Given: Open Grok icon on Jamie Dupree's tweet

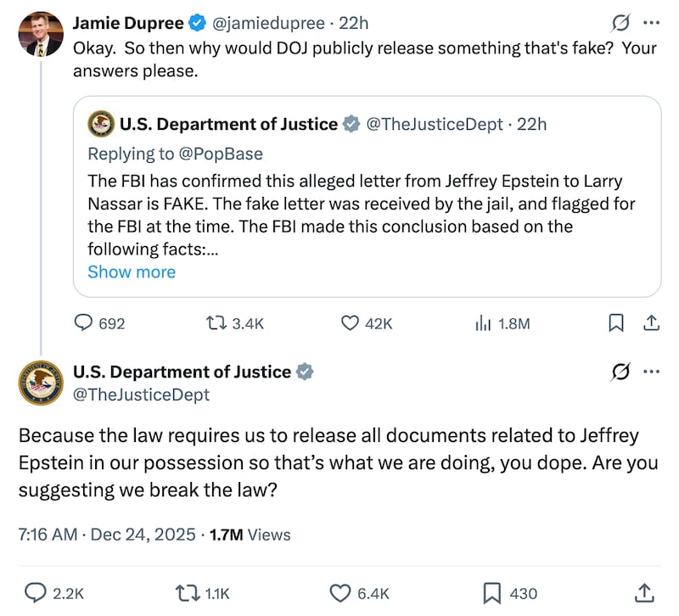Looking at the screenshot, I should tap(620, 22).
